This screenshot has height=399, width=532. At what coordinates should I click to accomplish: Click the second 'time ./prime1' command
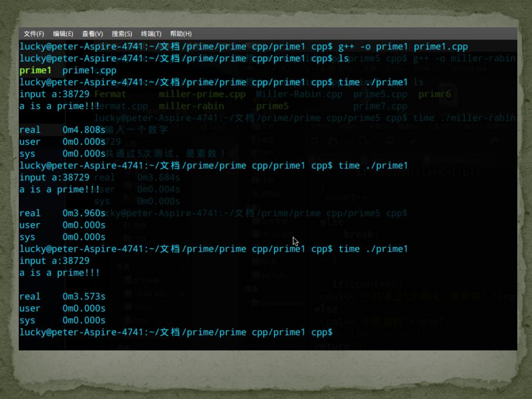point(373,166)
